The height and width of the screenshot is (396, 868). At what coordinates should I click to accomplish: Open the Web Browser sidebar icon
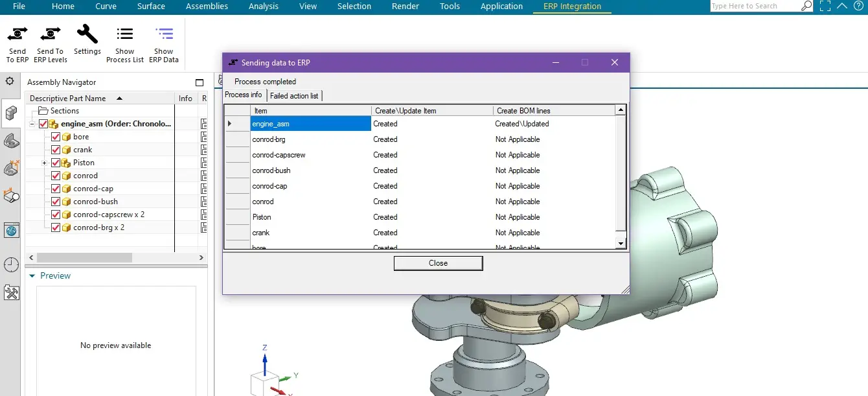click(10, 229)
